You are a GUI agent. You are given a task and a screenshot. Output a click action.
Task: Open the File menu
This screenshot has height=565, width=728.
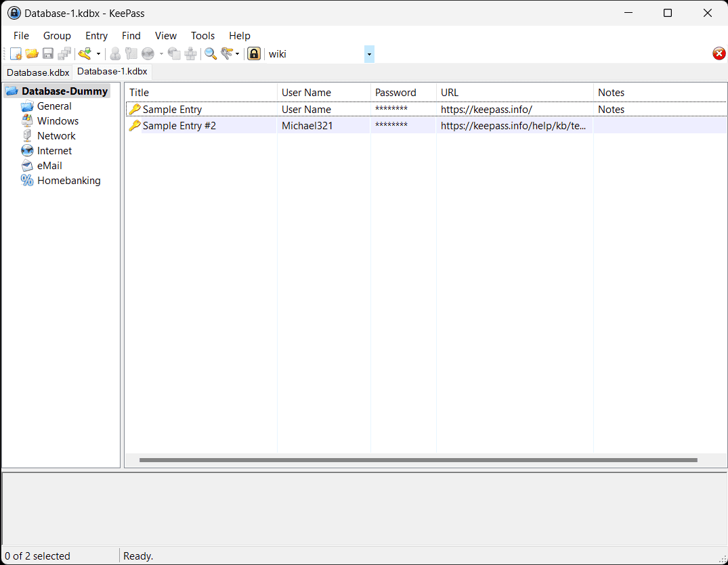(21, 36)
